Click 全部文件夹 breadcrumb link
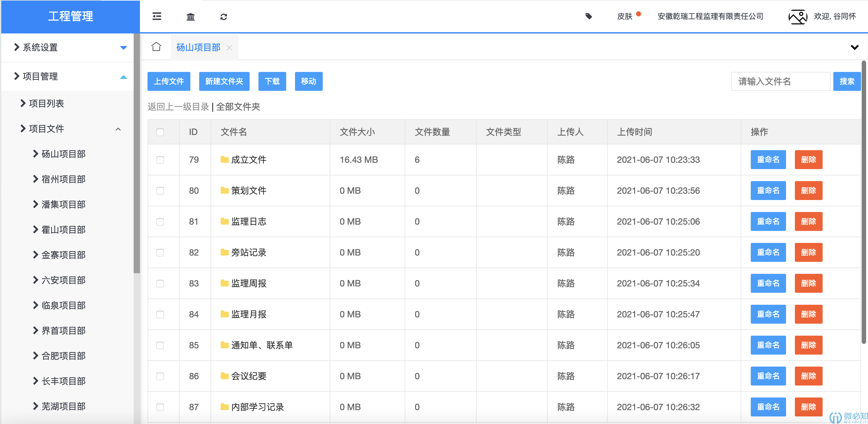Screen dimensions: 868x424 click(238, 107)
